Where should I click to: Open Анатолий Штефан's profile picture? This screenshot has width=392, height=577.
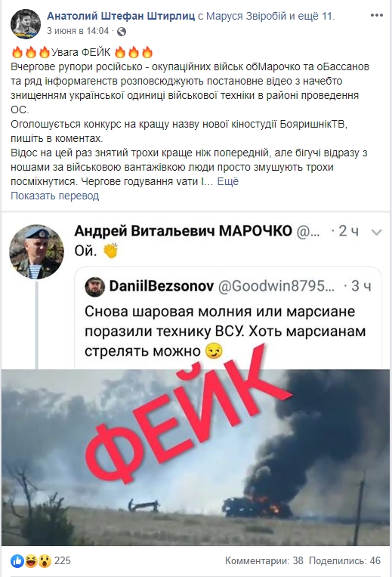tap(26, 24)
